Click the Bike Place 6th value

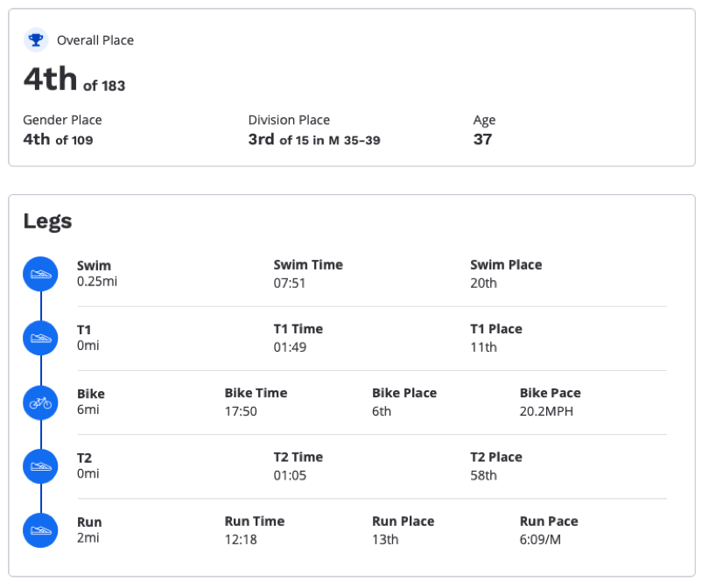(382, 411)
